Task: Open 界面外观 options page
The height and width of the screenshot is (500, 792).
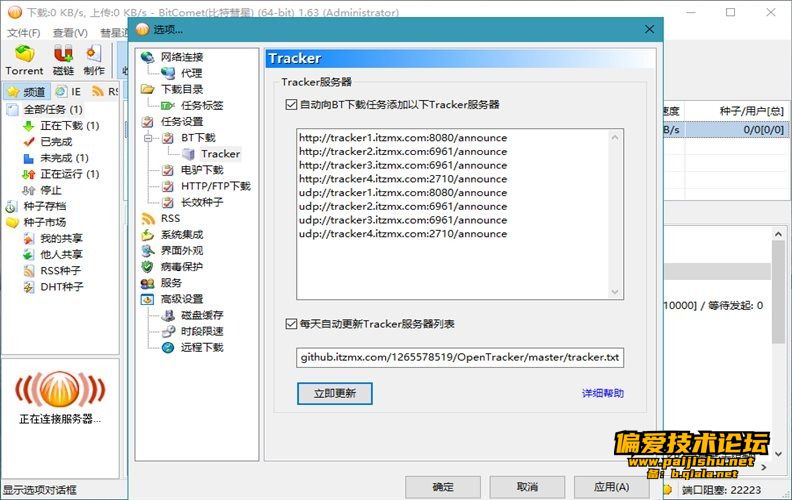Action: coord(182,251)
